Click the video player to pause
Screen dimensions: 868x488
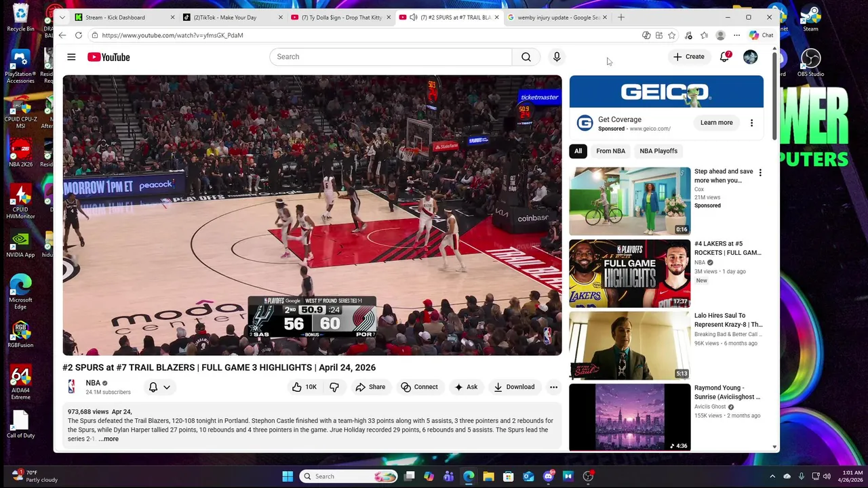click(x=312, y=215)
